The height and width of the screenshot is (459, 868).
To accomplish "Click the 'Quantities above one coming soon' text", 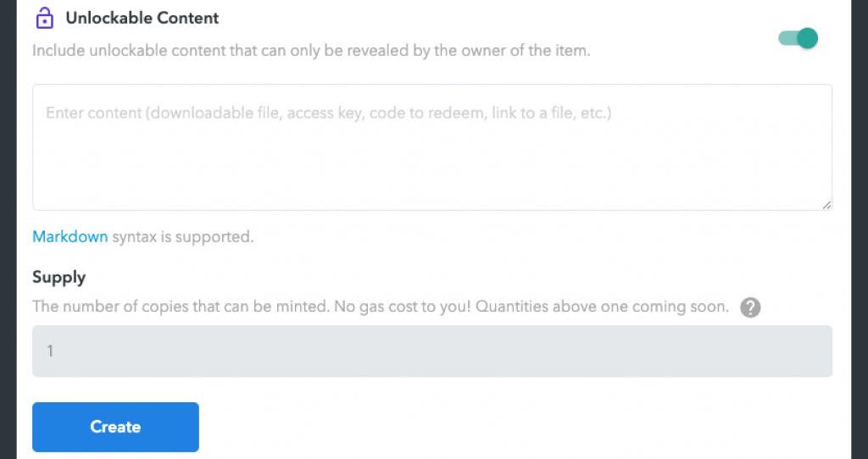I will [x=602, y=307].
